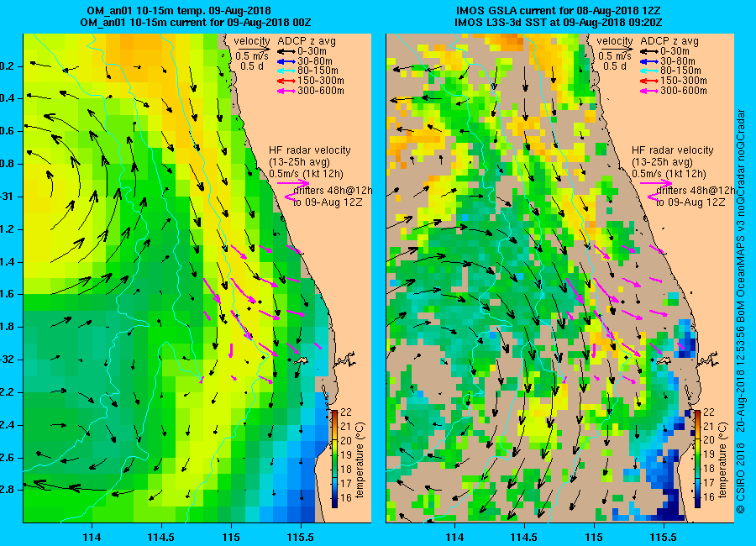This screenshot has width=756, height=546.
Task: Click 'HF radar velocity' text in OM_an01 map
Action: click(310, 150)
